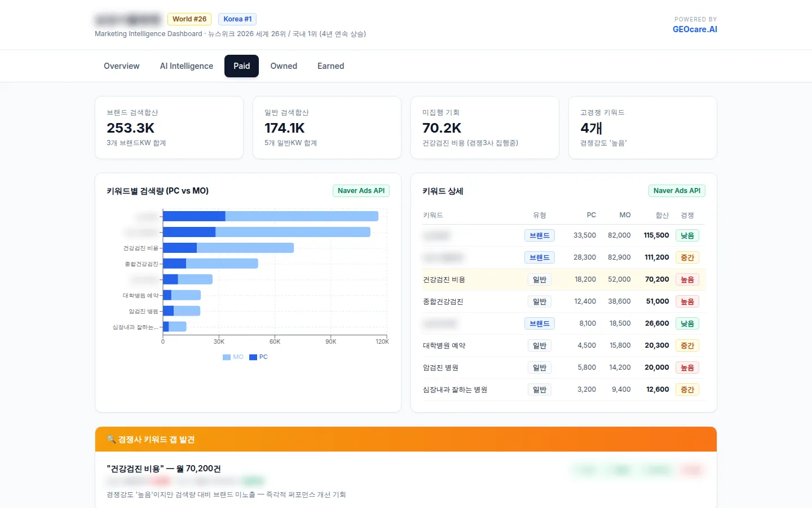Click the 111,200 total value
The image size is (812, 508).
click(657, 257)
